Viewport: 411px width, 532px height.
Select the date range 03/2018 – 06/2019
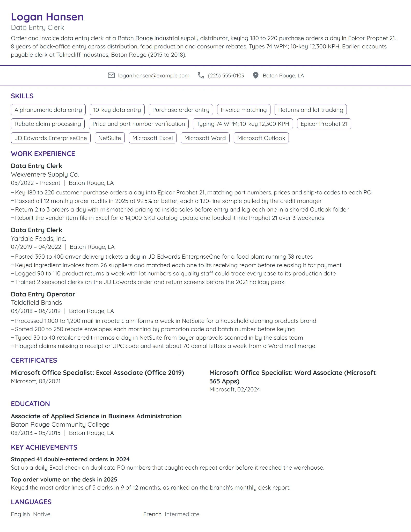click(x=36, y=311)
